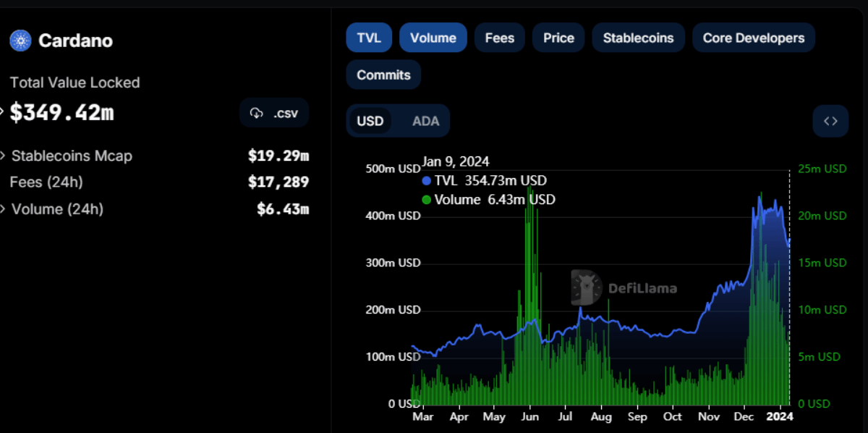Click the download cloud icon next to .csv
868x433 pixels.
coord(257,113)
